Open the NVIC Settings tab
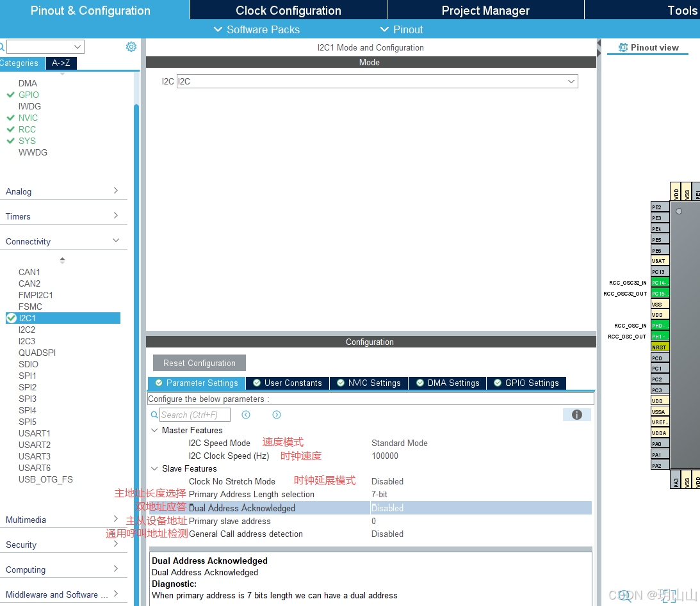Screen dimensions: 700x606 pos(369,383)
